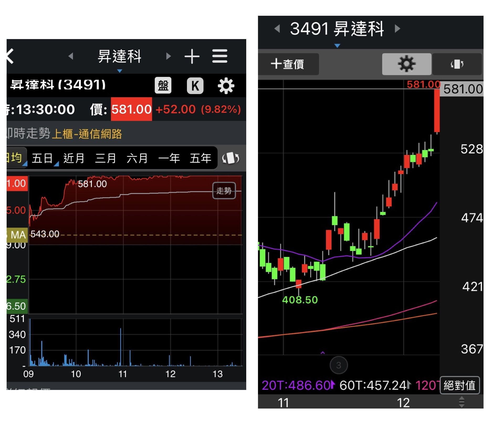
Task: Go to next stock after 3491 昇達科
Action: tap(397, 28)
